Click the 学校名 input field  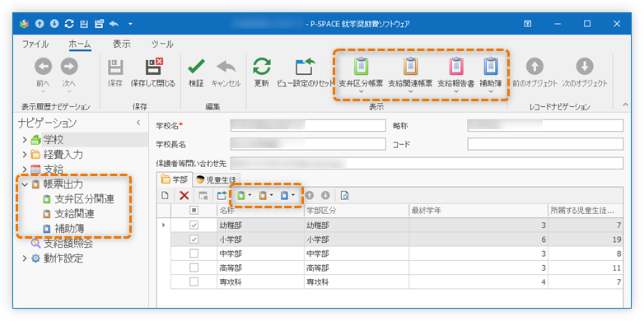pyautogui.click(x=308, y=125)
